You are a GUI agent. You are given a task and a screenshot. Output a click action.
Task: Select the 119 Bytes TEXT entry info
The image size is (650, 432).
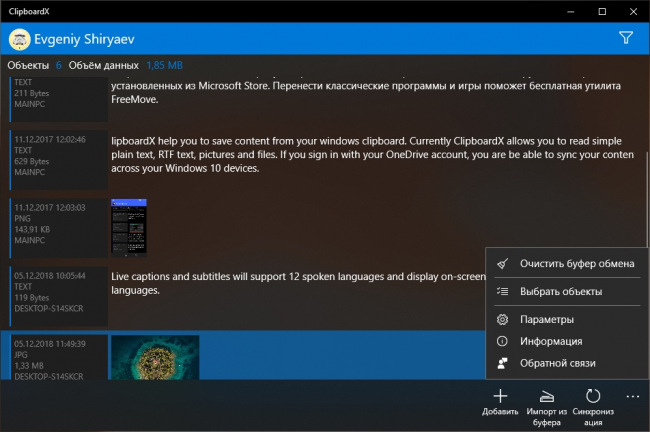click(x=59, y=296)
